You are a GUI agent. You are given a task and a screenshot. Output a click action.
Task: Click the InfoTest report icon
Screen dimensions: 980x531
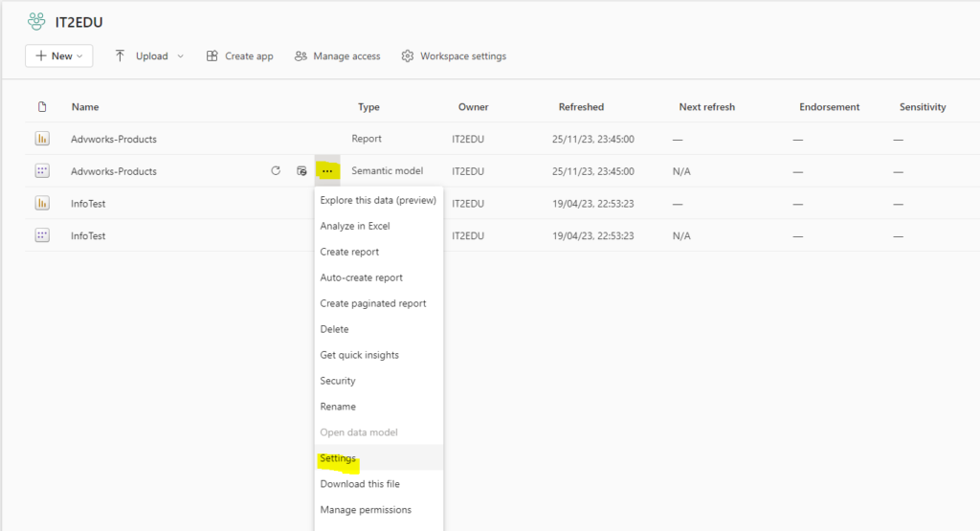click(42, 203)
